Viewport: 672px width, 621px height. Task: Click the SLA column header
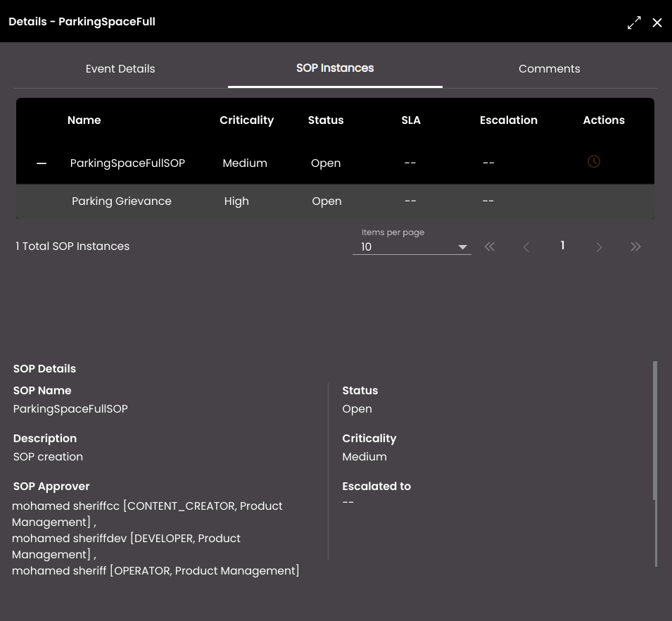tap(411, 120)
